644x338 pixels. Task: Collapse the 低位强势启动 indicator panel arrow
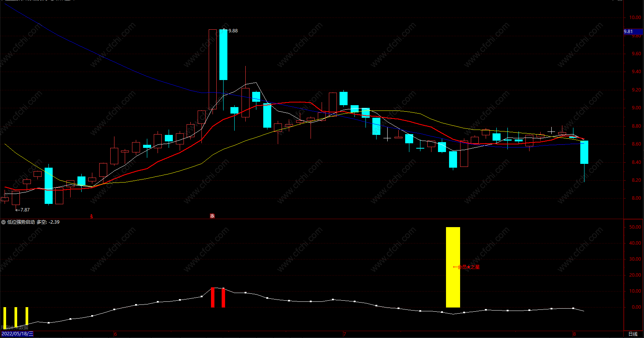coord(3,222)
